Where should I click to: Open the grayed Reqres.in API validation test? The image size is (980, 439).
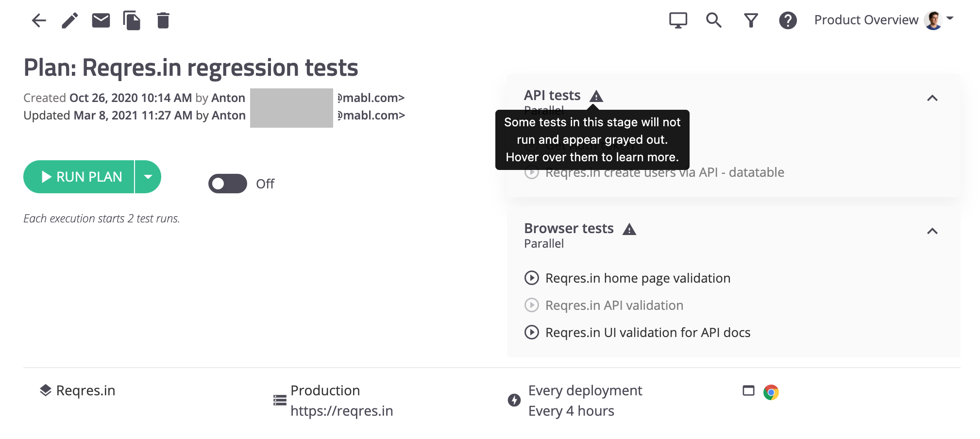(x=614, y=305)
